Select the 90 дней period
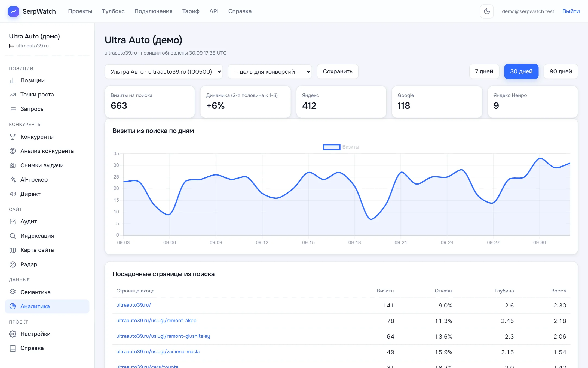The image size is (588, 368). pos(561,71)
